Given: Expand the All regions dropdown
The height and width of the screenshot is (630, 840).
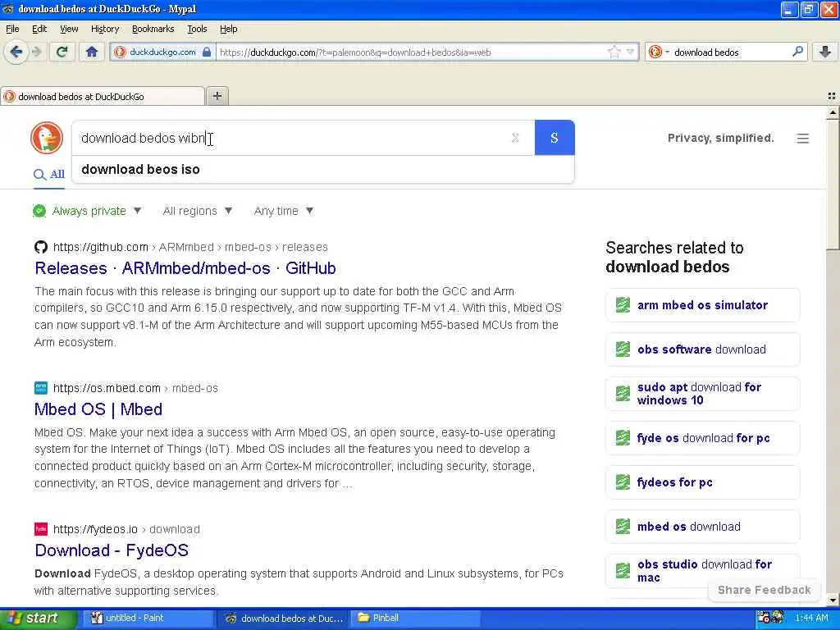Looking at the screenshot, I should click(198, 211).
